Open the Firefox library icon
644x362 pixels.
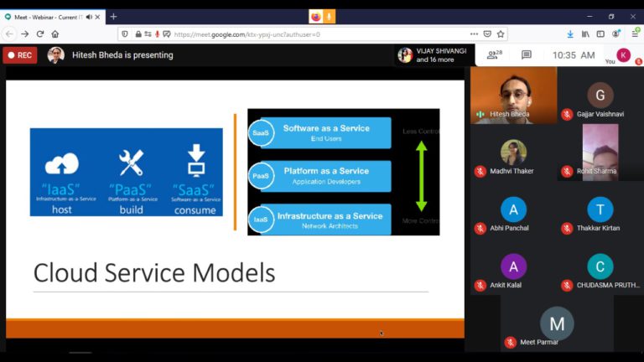[585, 34]
